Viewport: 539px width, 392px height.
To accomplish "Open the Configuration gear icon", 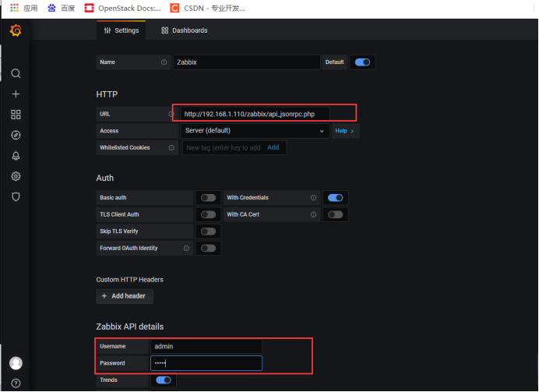I will pyautogui.click(x=16, y=176).
